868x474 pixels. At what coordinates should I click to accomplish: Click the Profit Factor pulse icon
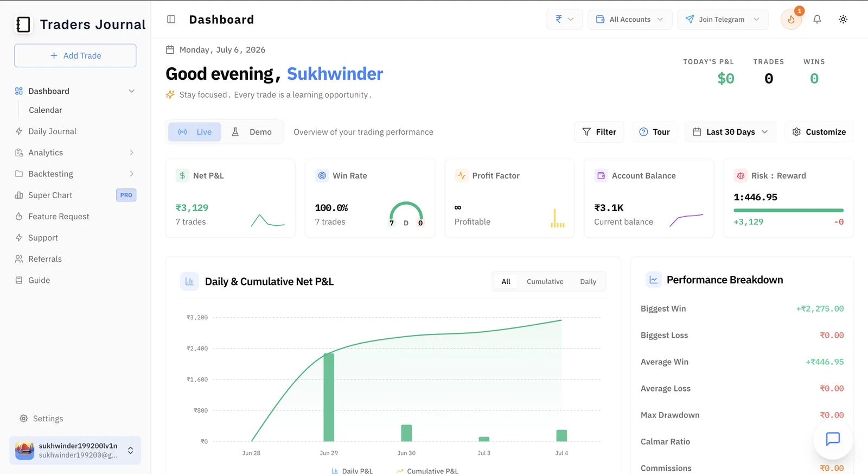click(462, 175)
